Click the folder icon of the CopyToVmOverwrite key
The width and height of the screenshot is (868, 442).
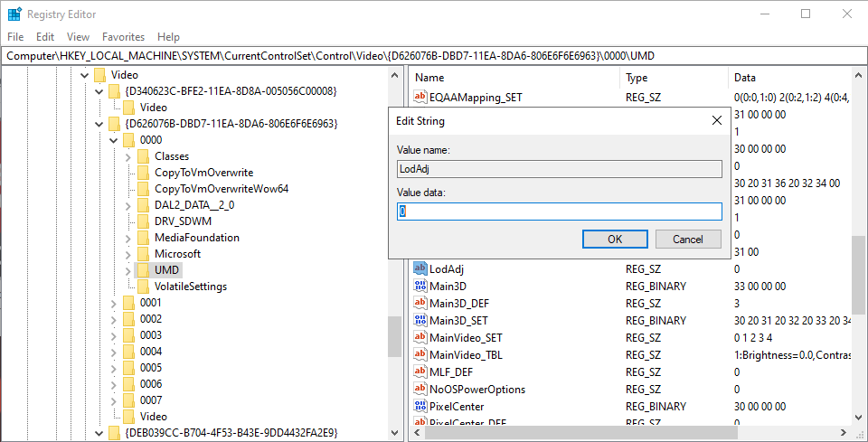click(x=143, y=173)
